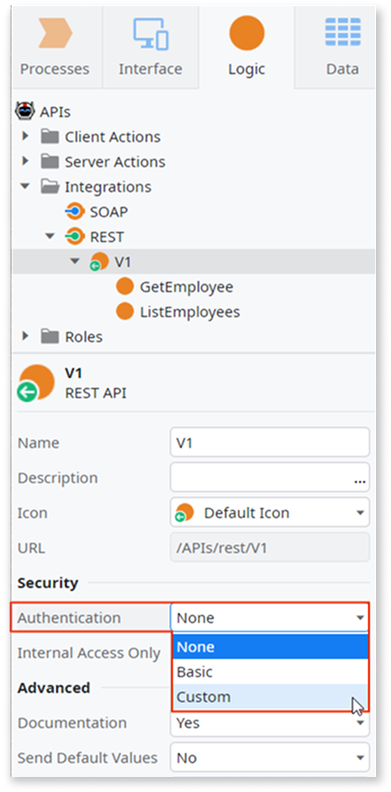This screenshot has width=391, height=792.
Task: Choose Basic in the Authentication list
Action: [270, 672]
